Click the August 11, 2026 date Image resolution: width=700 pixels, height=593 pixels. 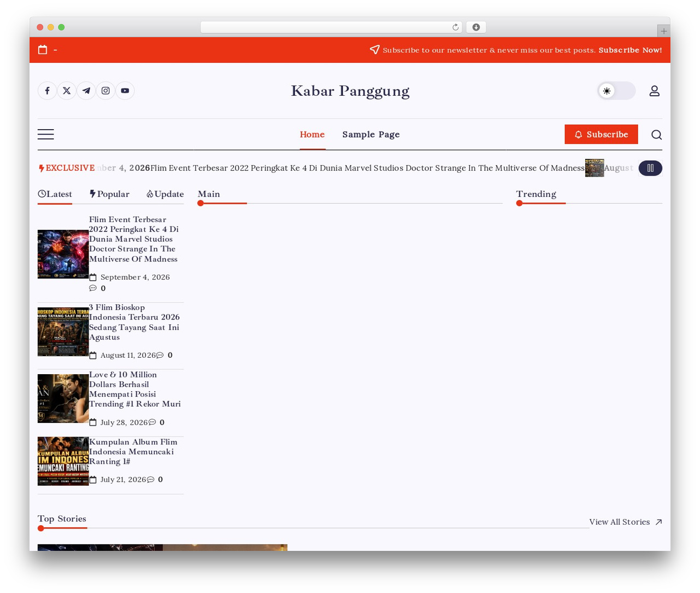click(128, 355)
